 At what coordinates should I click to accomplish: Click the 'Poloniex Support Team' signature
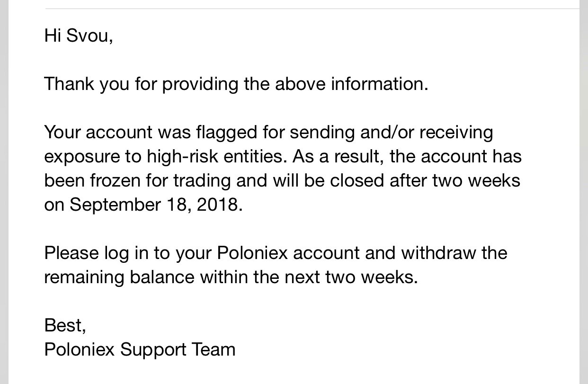[140, 349]
